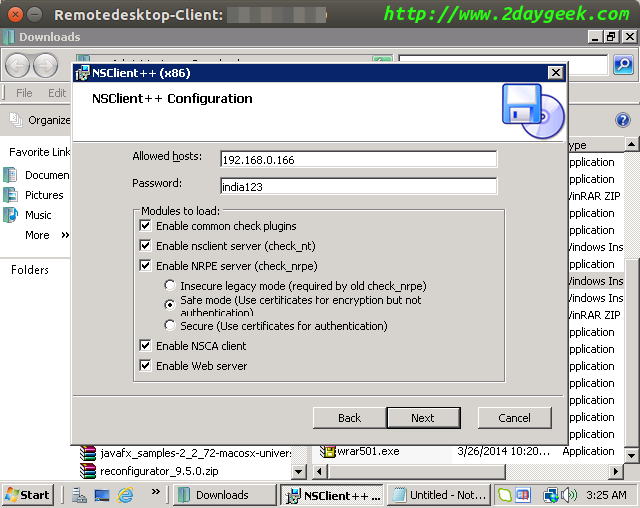Image resolution: width=640 pixels, height=508 pixels.
Task: Close the NSClient++ (x86) dialog
Action: tap(556, 73)
